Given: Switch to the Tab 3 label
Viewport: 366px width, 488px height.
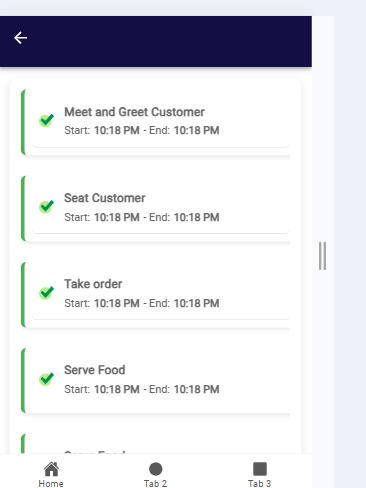Looking at the screenshot, I should [260, 483].
